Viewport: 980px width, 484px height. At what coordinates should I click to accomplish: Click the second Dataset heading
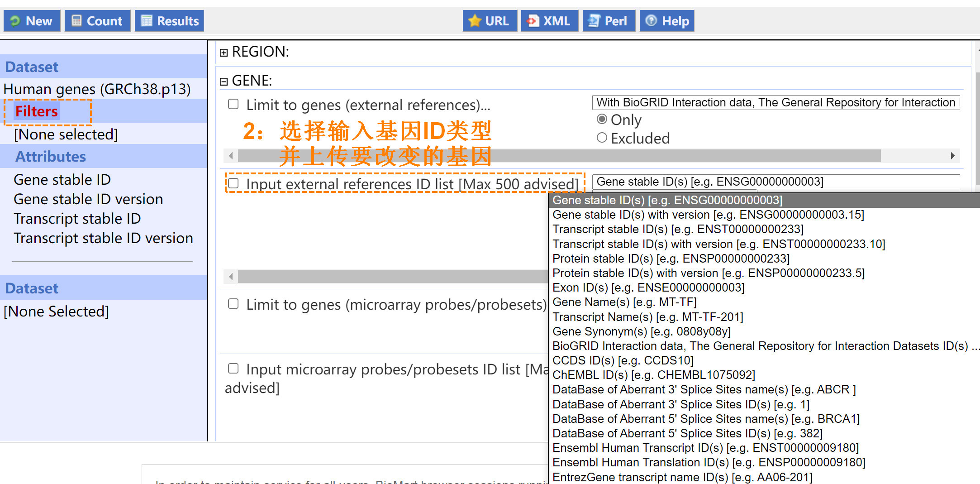32,288
